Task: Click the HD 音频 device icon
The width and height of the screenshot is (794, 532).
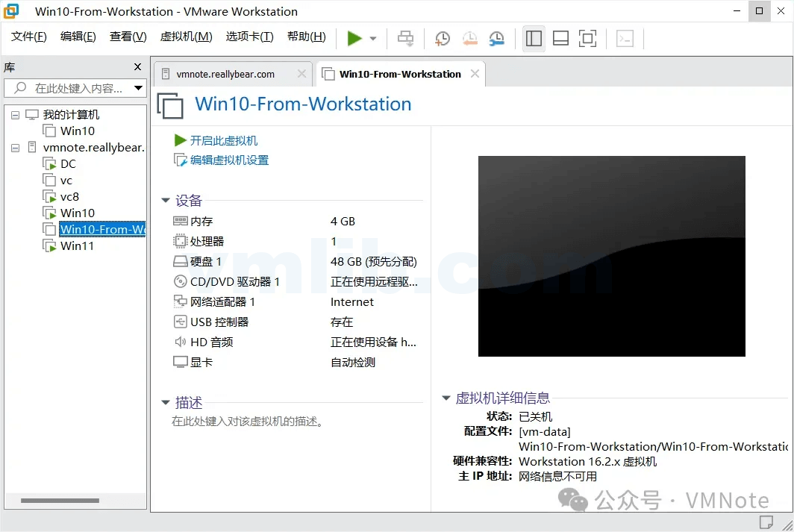Action: [181, 342]
